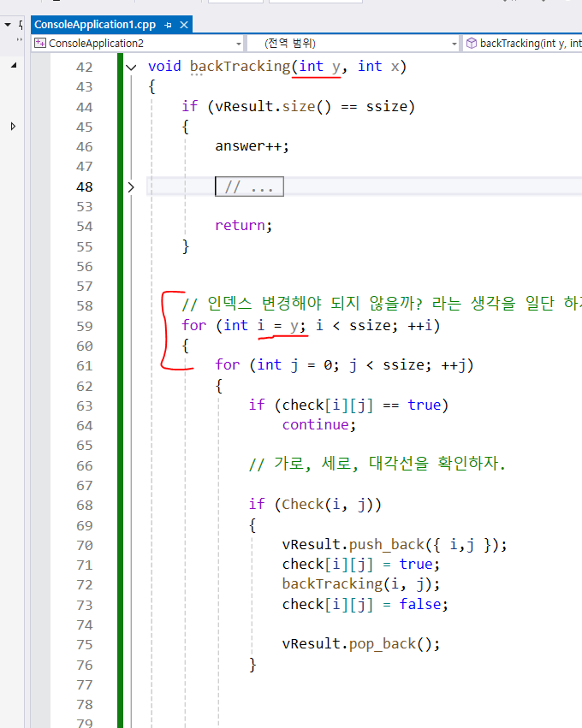This screenshot has width=582, height=728.
Task: Click the if (check[i][j] == true) line
Action: pyautogui.click(x=348, y=405)
